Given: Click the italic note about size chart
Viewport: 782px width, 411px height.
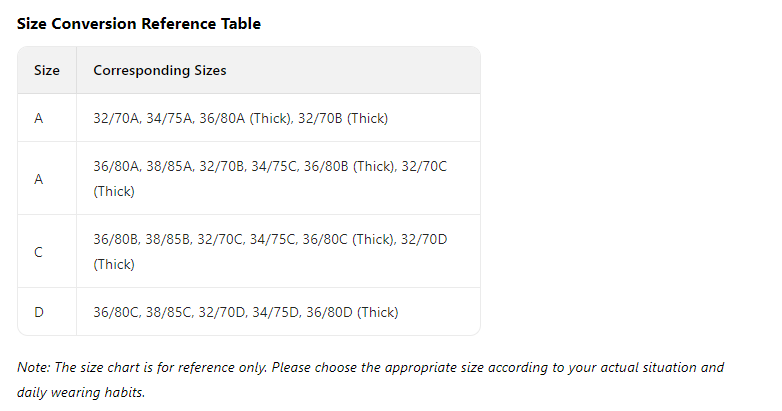Looking at the screenshot, I should click(370, 380).
